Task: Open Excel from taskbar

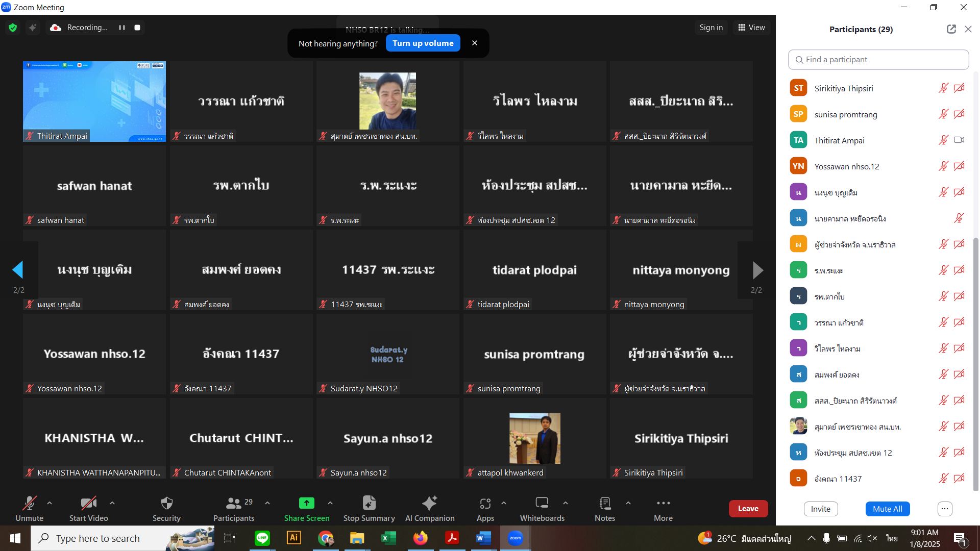Action: pos(388,538)
